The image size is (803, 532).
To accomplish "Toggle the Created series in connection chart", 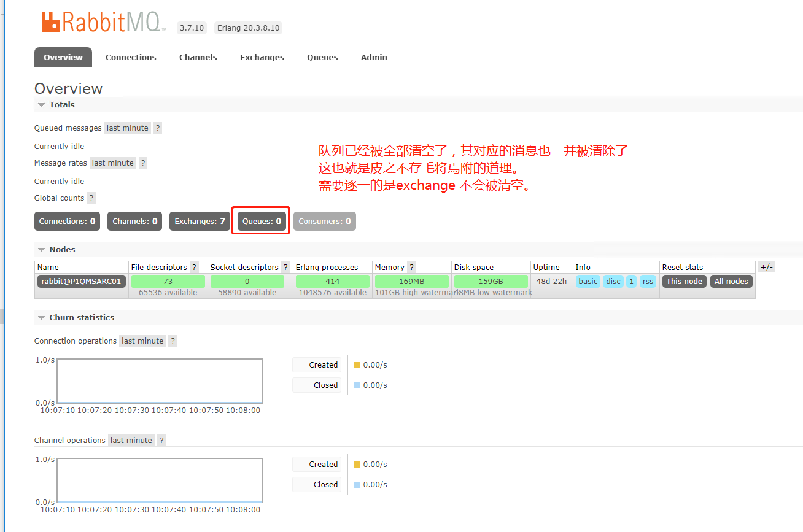I will [x=317, y=364].
